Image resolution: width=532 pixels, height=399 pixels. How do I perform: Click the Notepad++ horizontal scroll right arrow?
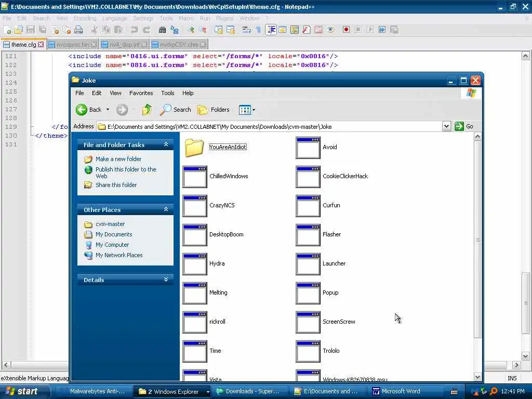click(x=516, y=365)
